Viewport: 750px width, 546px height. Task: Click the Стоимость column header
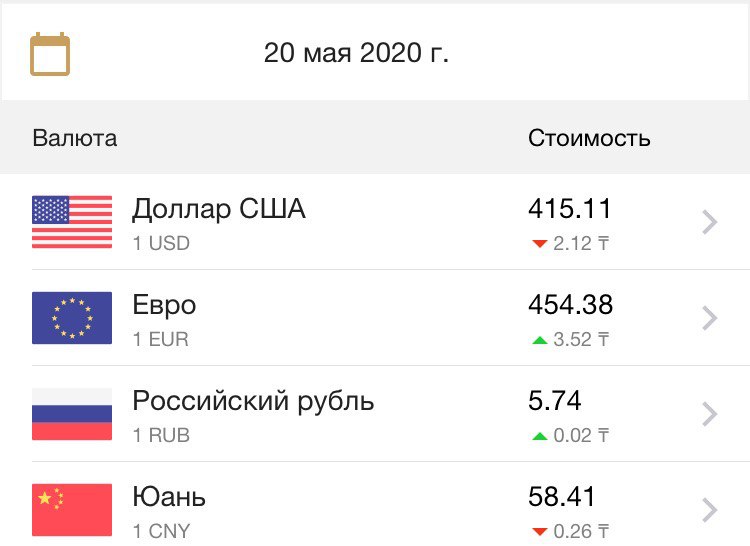pos(589,138)
